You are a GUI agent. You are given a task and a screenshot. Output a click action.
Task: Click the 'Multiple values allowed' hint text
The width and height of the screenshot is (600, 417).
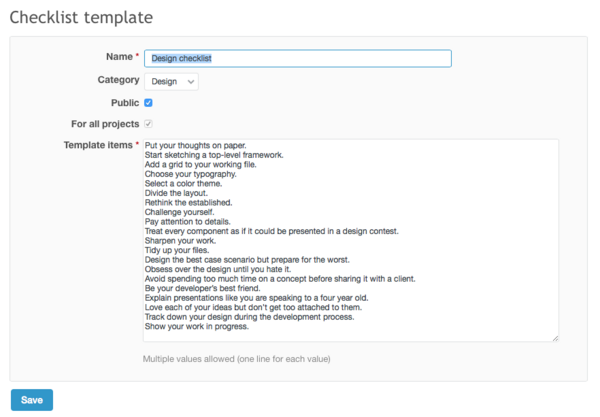[x=236, y=358]
